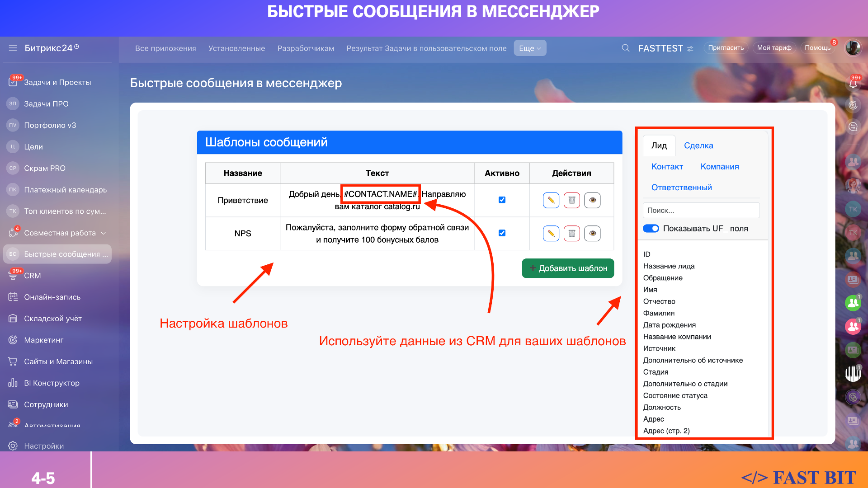Screen dimensions: 868x488
Task: Click the Пригласить button in header
Action: pyautogui.click(x=726, y=48)
